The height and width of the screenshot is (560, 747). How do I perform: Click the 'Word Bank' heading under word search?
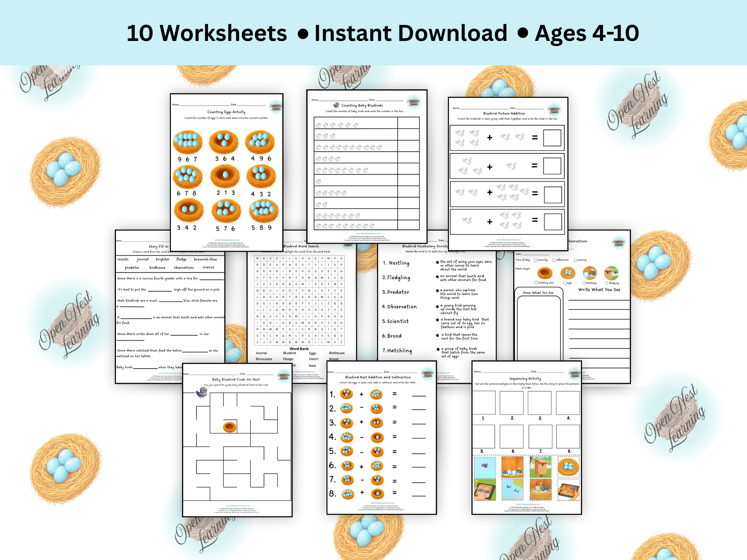[x=299, y=349]
